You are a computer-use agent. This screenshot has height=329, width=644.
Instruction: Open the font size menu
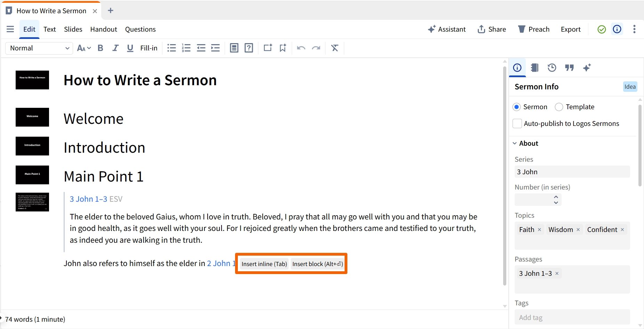pos(84,48)
